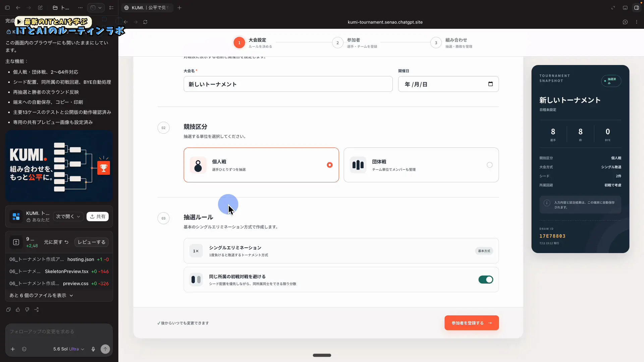Select the 個人戦 radio option
Viewport: 644px width, 362px height.
pos(330,165)
